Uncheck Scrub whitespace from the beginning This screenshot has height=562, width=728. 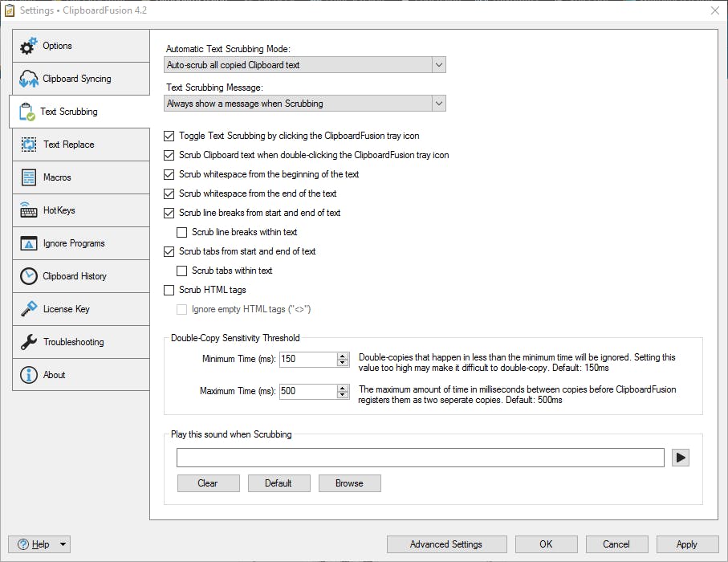point(169,175)
